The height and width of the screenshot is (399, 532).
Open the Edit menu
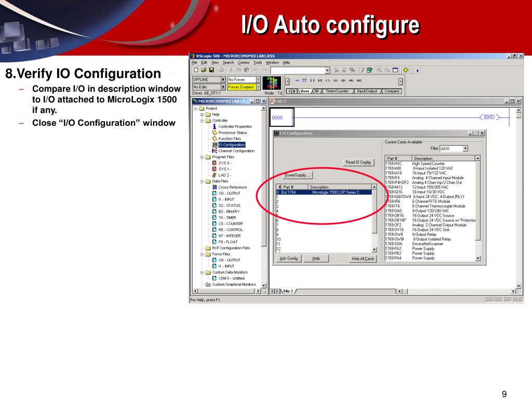click(204, 62)
